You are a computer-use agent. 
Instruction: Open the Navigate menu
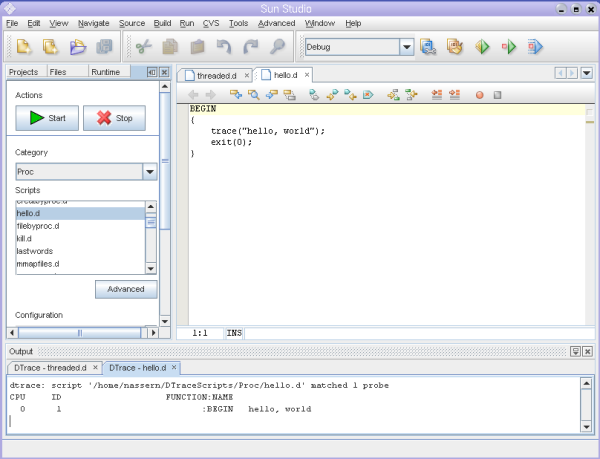(93, 23)
